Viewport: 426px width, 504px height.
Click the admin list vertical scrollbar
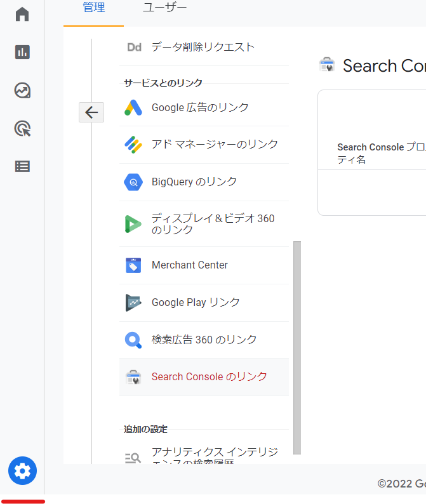(297, 348)
